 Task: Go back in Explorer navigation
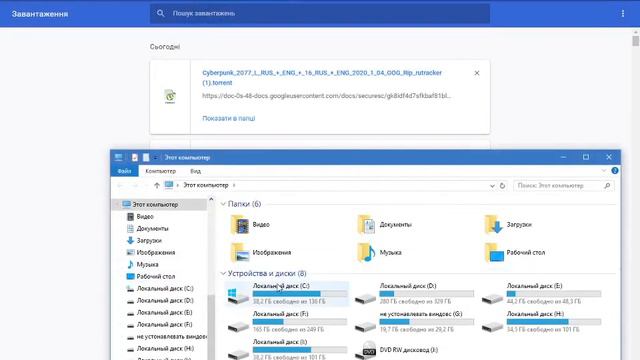(x=120, y=185)
